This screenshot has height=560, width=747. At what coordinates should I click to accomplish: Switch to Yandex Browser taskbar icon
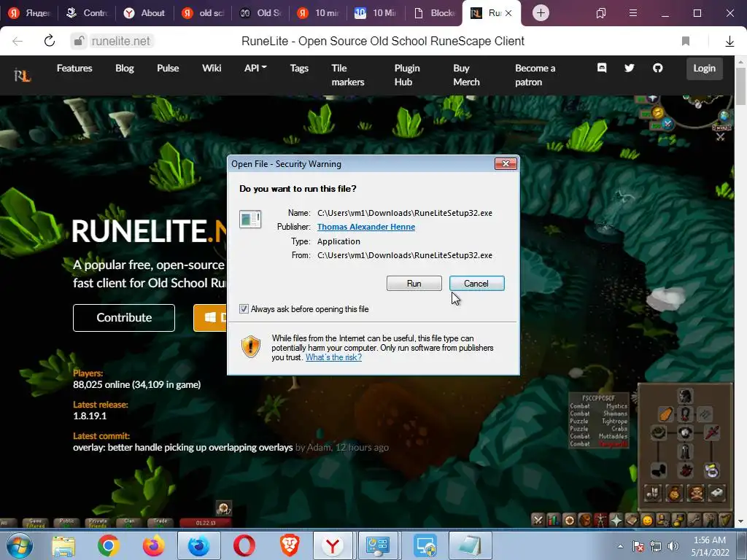click(x=333, y=545)
